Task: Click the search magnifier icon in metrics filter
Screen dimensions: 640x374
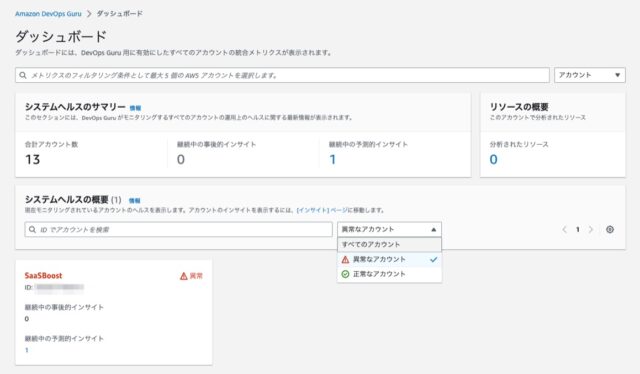Action: click(x=23, y=75)
